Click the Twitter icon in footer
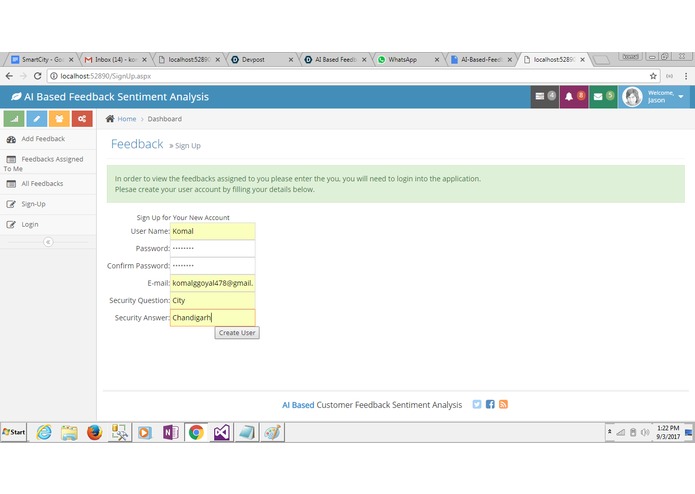Screen dimensions: 695x494 476,404
